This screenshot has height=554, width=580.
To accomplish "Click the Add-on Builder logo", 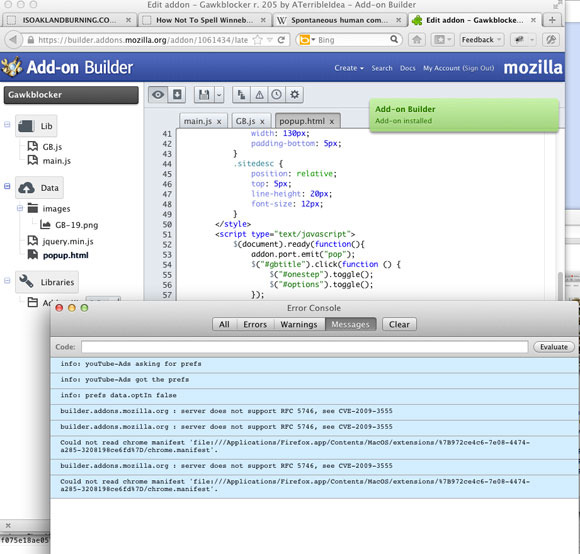I will [x=67, y=67].
